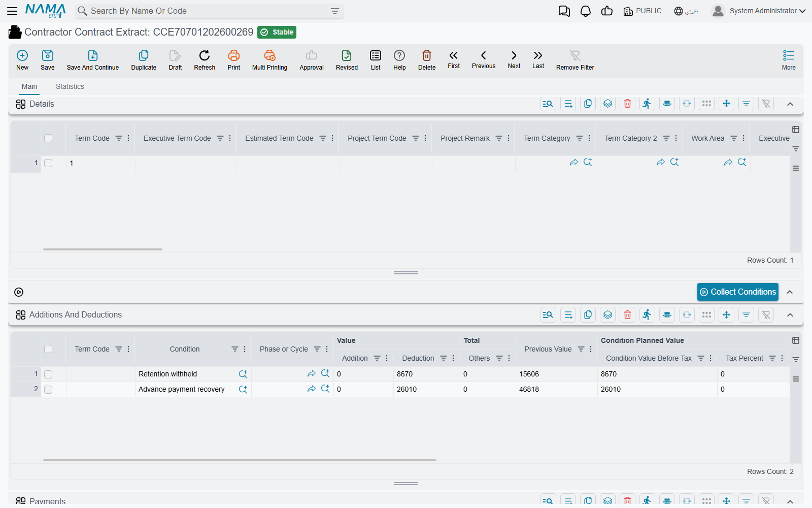Screen dimensions: 812x508
Task: Toggle select-all checkbox in Details grid
Action: pyautogui.click(x=48, y=138)
